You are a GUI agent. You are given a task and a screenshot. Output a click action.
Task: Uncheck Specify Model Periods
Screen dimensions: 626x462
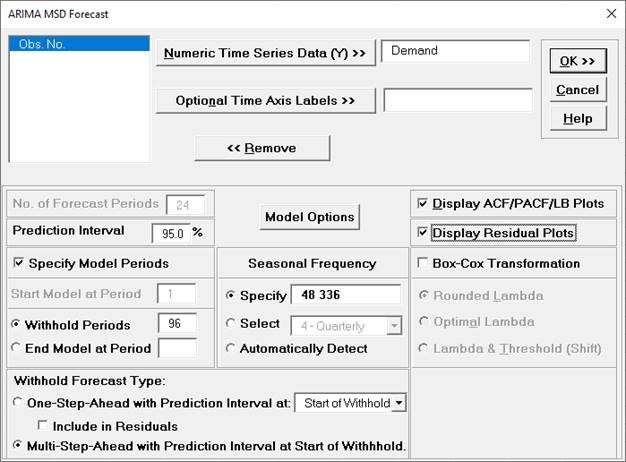point(20,264)
